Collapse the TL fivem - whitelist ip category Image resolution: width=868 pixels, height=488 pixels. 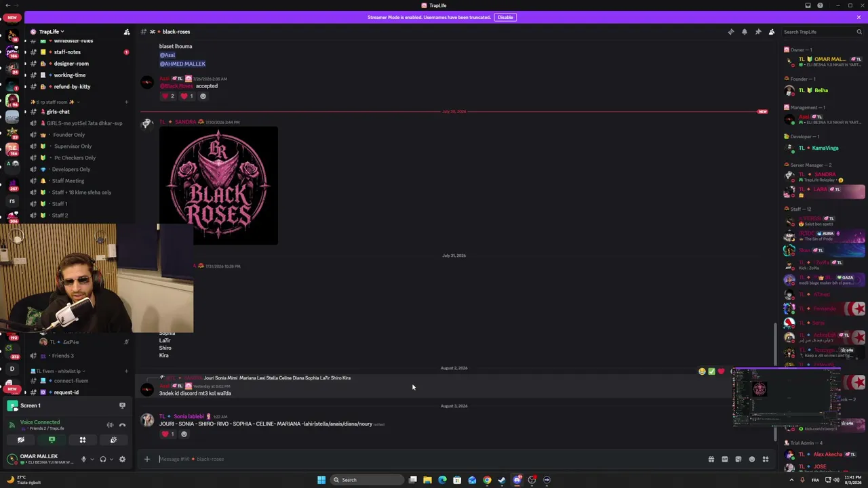point(58,371)
